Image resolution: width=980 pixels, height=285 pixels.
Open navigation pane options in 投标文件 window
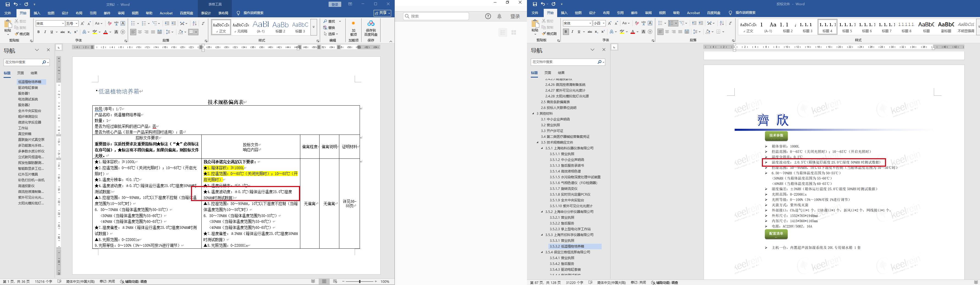tap(592, 50)
